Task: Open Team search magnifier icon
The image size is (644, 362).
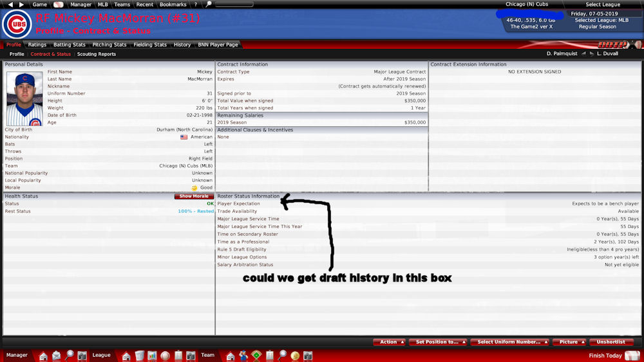Action: (x=282, y=356)
